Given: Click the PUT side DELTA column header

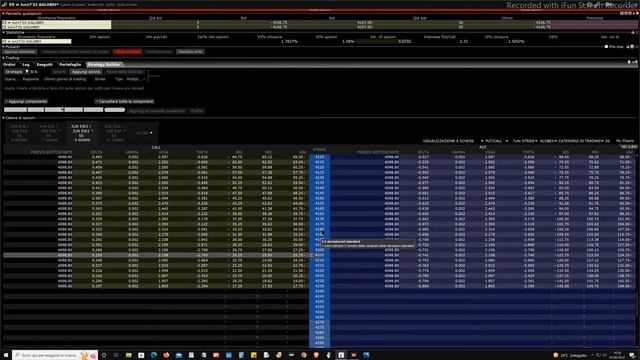Looking at the screenshot, I should tap(423, 152).
